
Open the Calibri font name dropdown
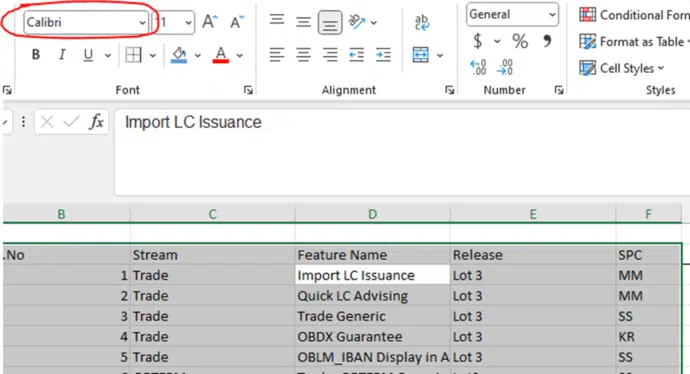click(142, 22)
